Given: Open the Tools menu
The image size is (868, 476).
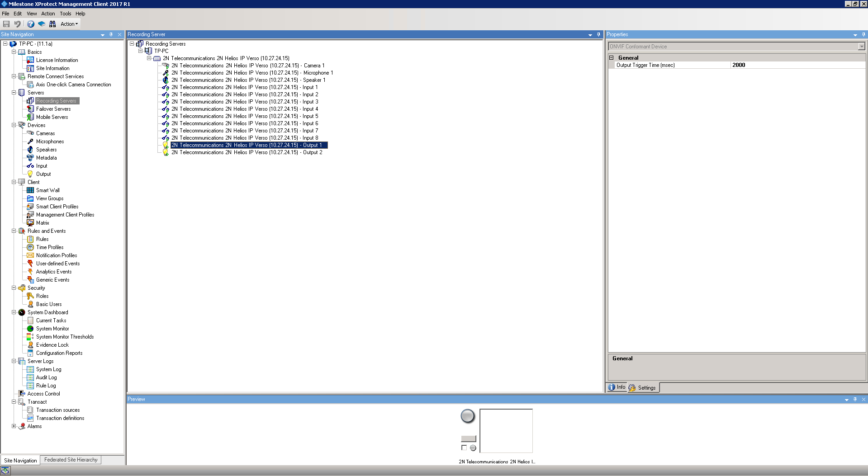Looking at the screenshot, I should (65, 14).
